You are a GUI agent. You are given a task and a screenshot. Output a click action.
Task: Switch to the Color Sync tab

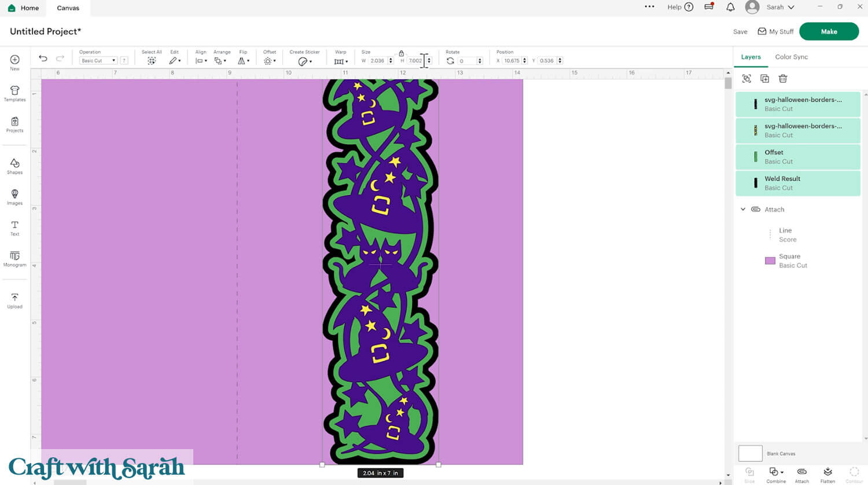(x=791, y=57)
